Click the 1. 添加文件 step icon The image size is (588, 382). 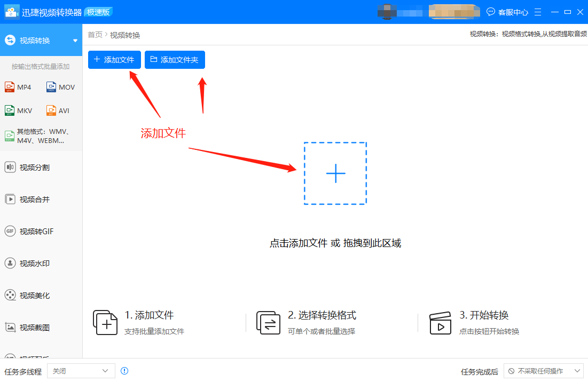pyautogui.click(x=105, y=322)
